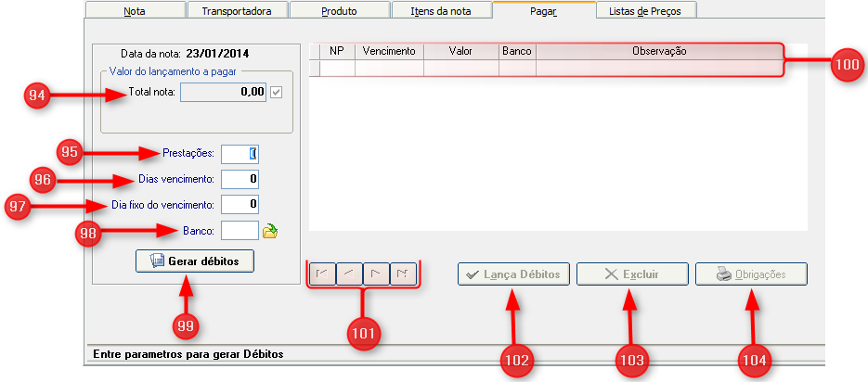Click the Dias vencimento field

tap(240, 179)
